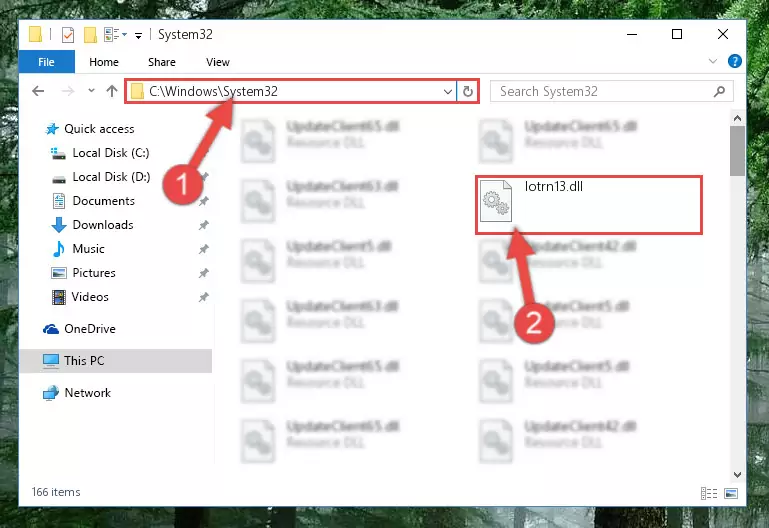Screen dimensions: 769x528
Task: Switch to the Share ribbon tab
Action: [x=162, y=62]
